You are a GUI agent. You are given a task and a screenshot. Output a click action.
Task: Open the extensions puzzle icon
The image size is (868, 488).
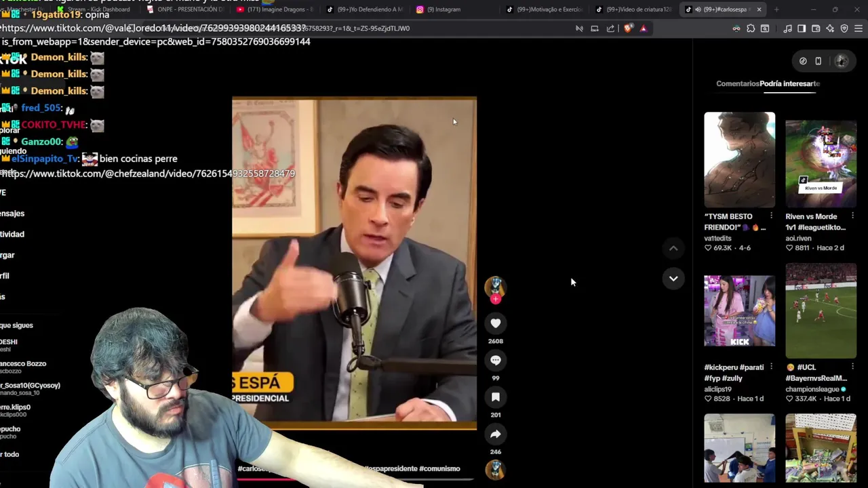click(x=751, y=28)
